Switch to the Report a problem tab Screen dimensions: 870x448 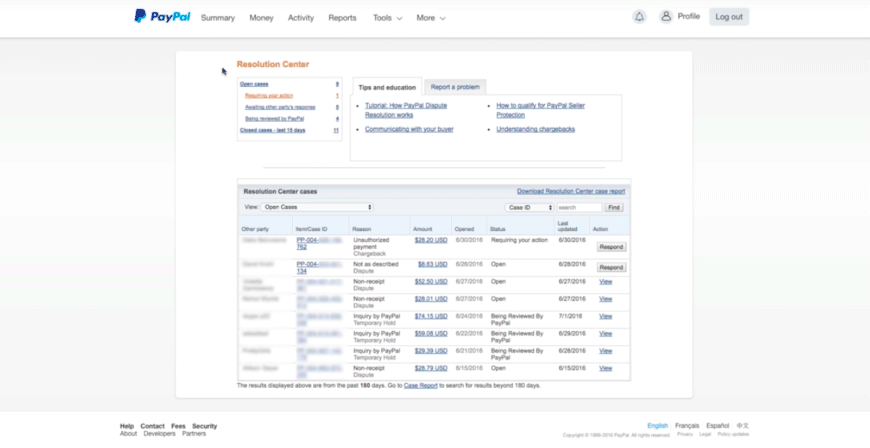coord(455,87)
